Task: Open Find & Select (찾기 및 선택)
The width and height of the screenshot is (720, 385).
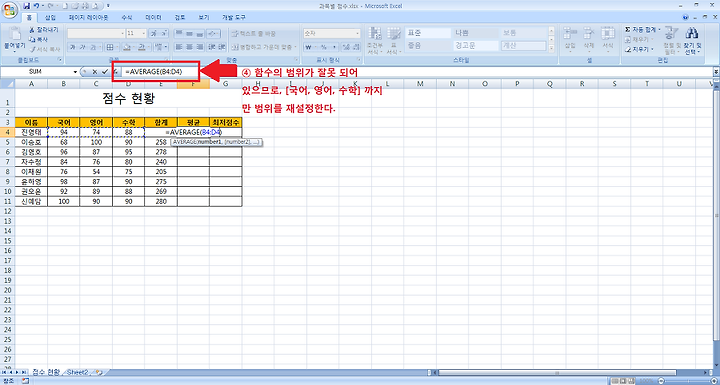Action: pos(692,40)
